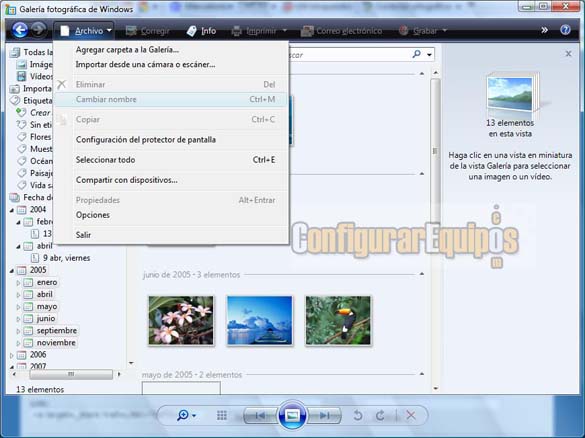Click the Fecha de captura calendar icon
This screenshot has width=585, height=438.
(15, 197)
